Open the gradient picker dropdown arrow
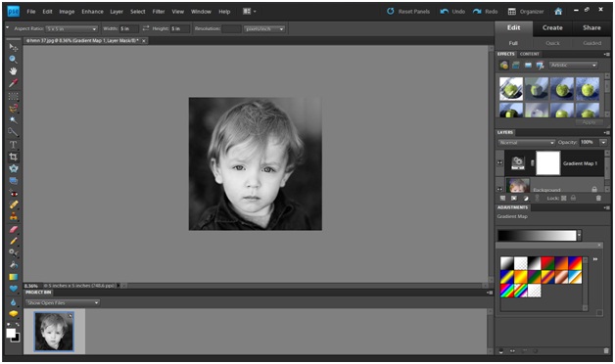This screenshot has height=364, width=615. tap(580, 235)
